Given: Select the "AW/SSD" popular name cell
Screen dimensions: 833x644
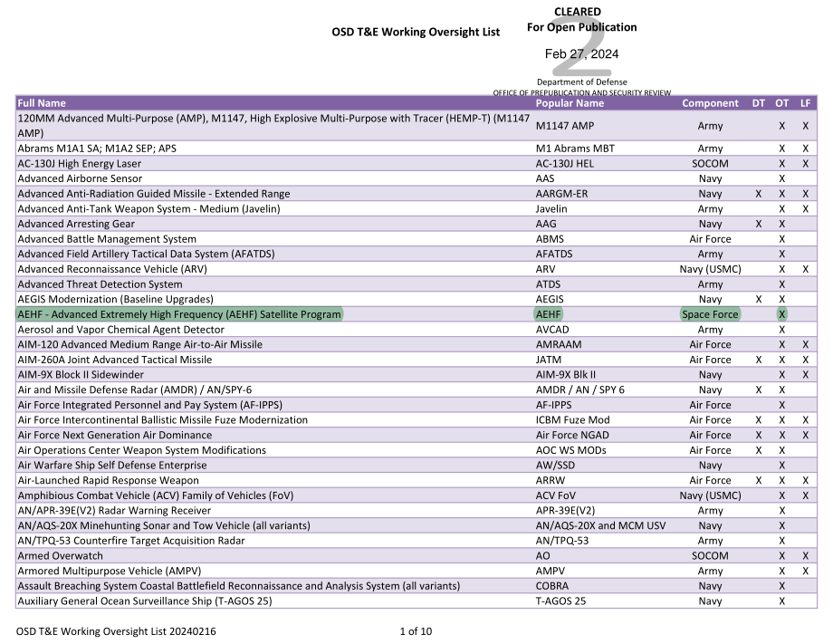Looking at the screenshot, I should (x=555, y=466).
